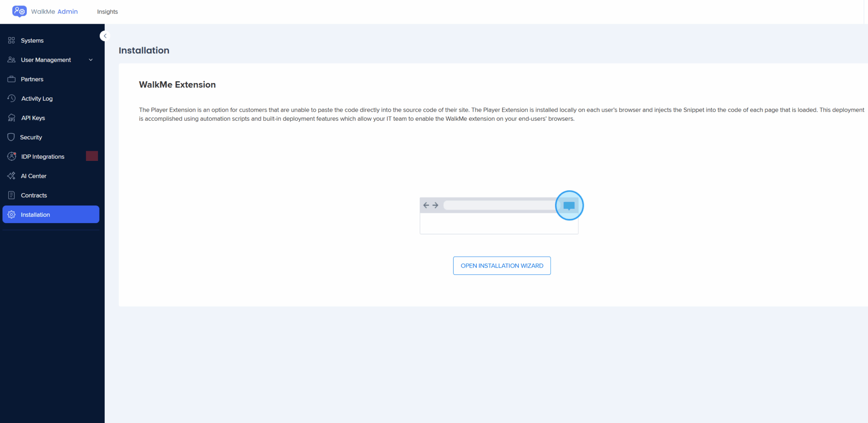The image size is (868, 423).
Task: Open Contracts via the document icon
Action: [x=12, y=195]
